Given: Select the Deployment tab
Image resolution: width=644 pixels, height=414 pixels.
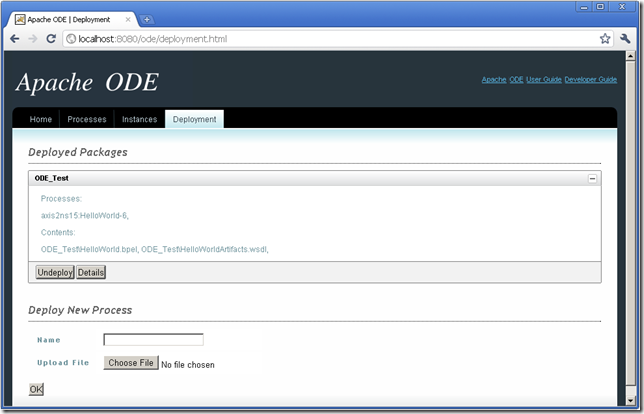Looking at the screenshot, I should [x=194, y=119].
